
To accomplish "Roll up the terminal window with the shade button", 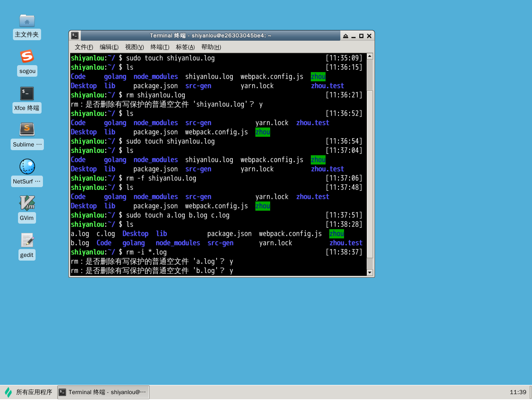I will tap(345, 36).
